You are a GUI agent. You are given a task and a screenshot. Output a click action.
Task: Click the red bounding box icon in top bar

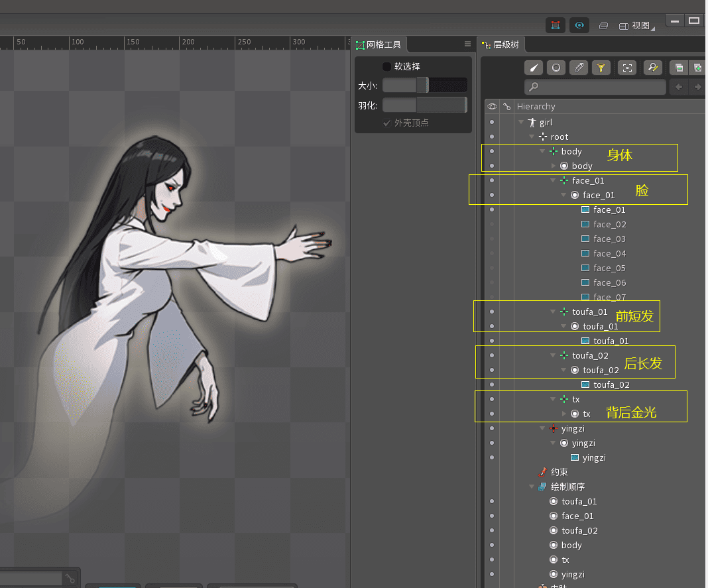(x=555, y=26)
